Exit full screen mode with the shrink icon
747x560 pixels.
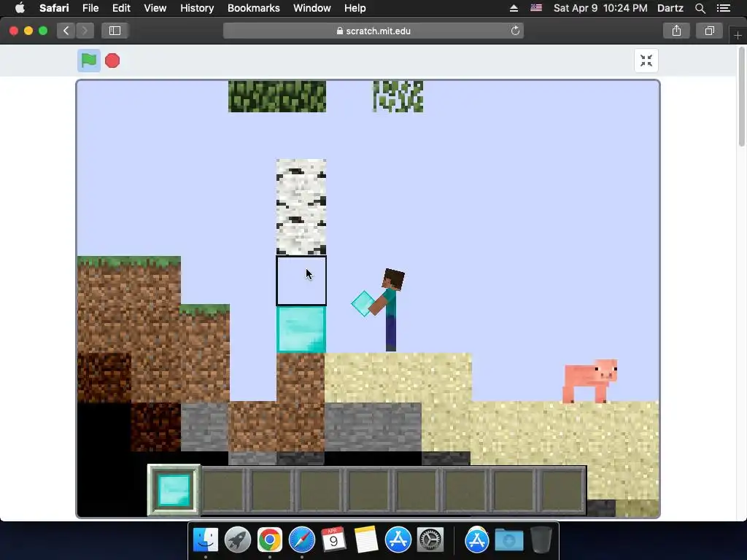(646, 61)
